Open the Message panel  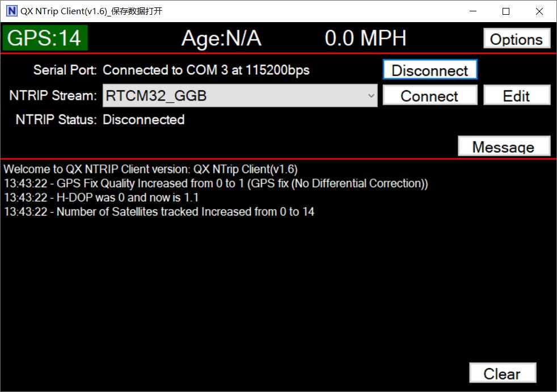pyautogui.click(x=504, y=146)
